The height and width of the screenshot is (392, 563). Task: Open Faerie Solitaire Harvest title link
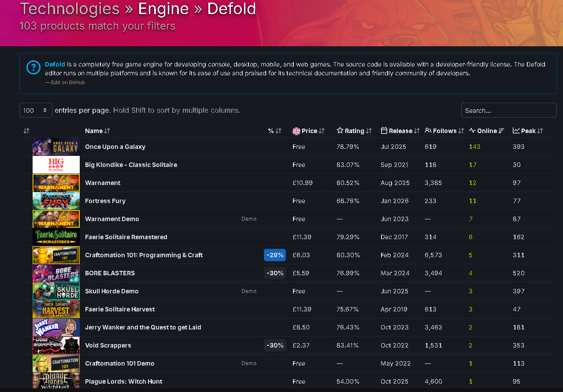tap(120, 309)
